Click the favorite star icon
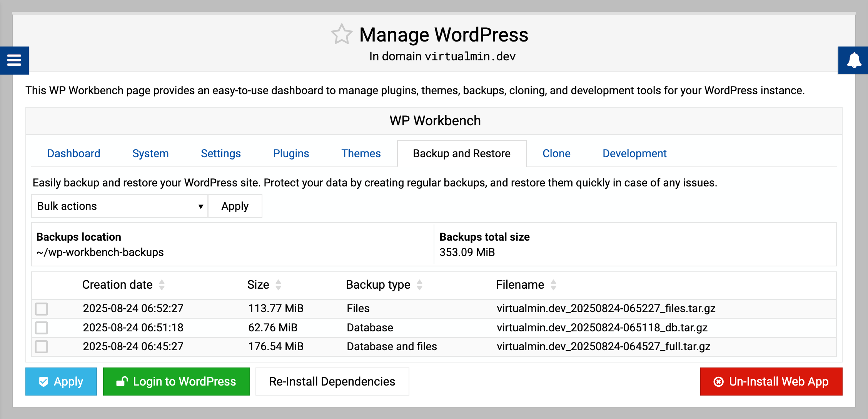The image size is (868, 419). pyautogui.click(x=341, y=35)
